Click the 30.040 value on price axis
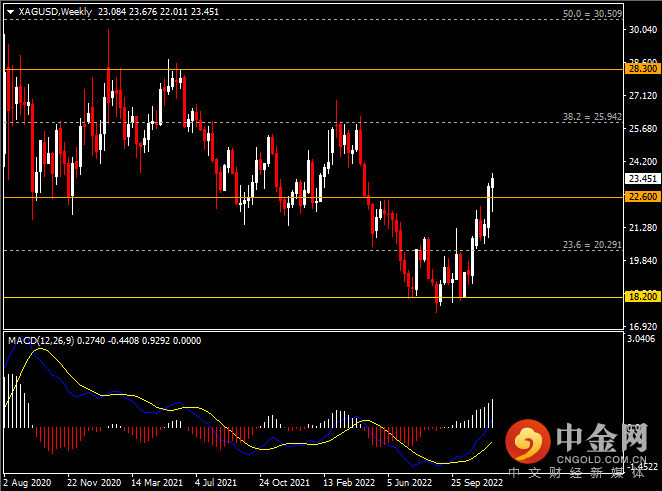Viewport: 662px width, 491px height. click(x=640, y=30)
